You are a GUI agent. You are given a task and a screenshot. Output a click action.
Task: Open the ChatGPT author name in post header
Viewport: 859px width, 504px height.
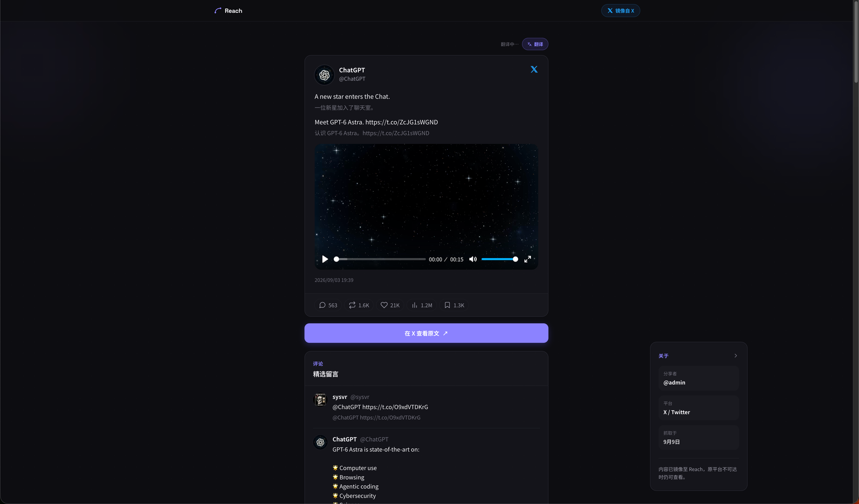coord(352,70)
